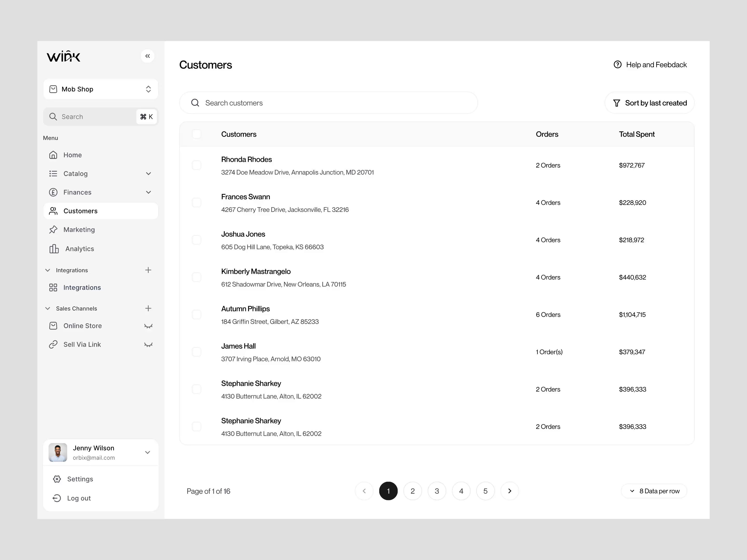
Task: Go to page 2
Action: point(413,491)
